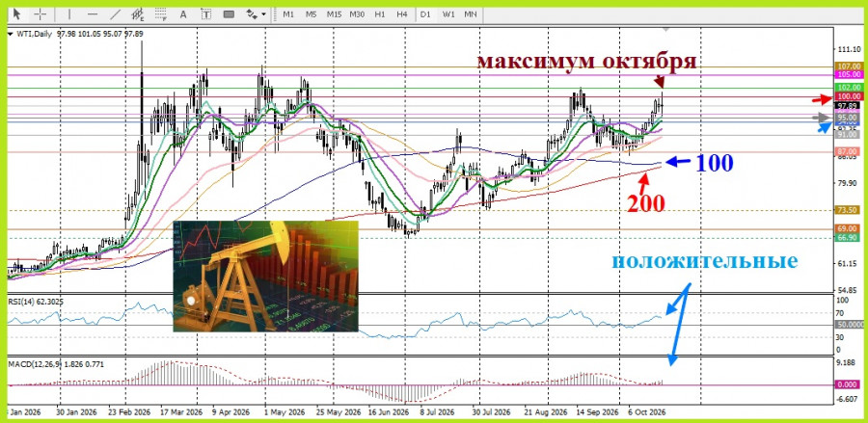Choose the trendline drawing tool

[115, 14]
